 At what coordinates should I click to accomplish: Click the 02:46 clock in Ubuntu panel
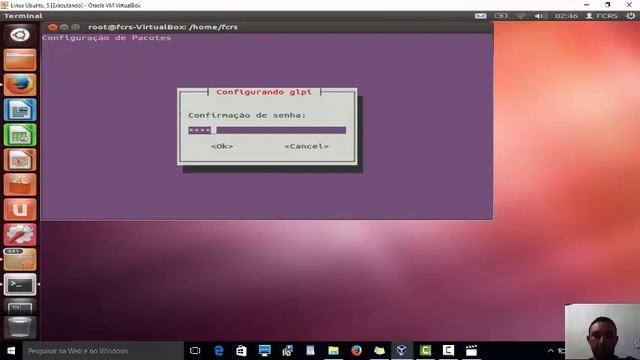pos(566,16)
